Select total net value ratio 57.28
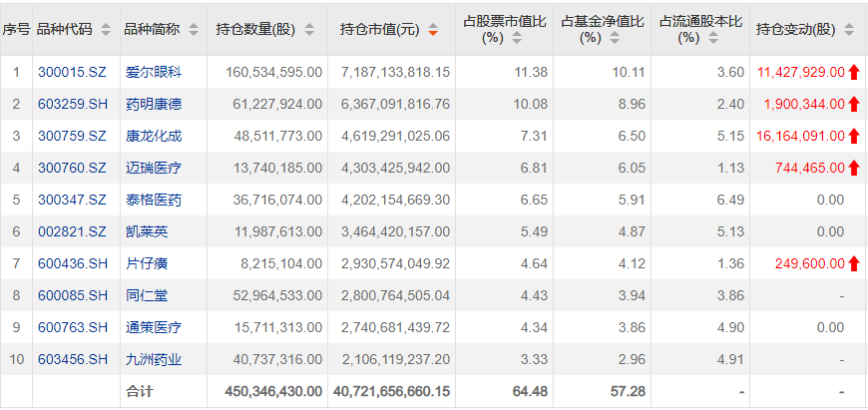 click(629, 392)
